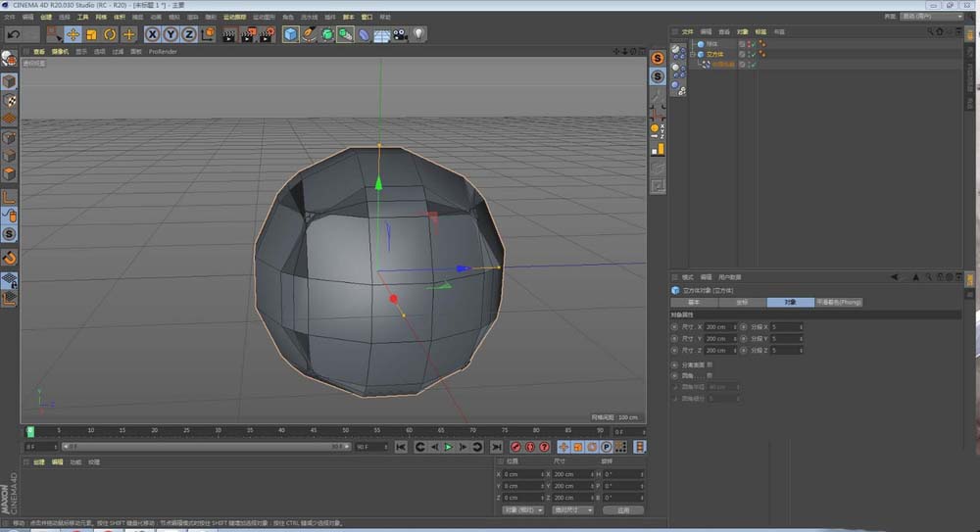Image resolution: width=980 pixels, height=532 pixels.
Task: Select the Move tool in toolbar
Action: tap(73, 34)
